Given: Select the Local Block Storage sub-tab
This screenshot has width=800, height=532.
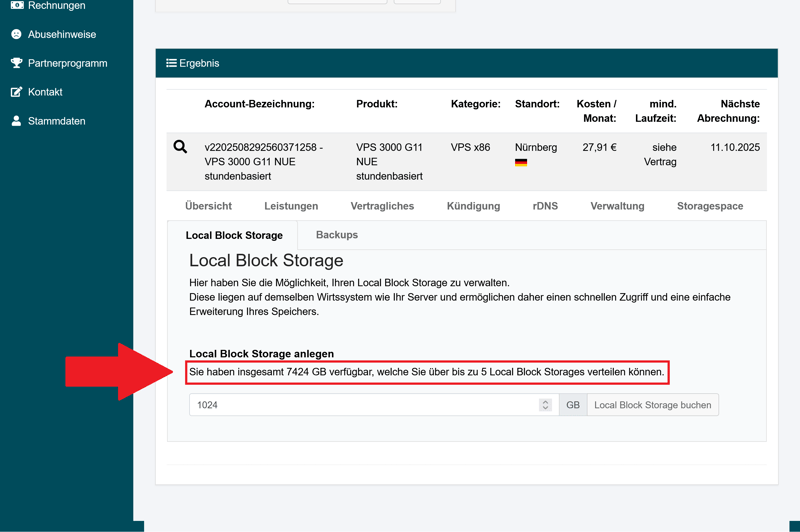Looking at the screenshot, I should 234,236.
